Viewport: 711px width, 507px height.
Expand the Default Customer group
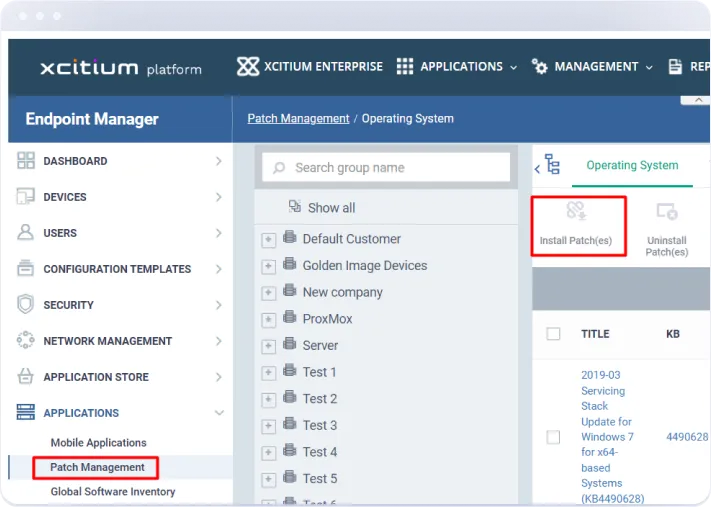268,240
